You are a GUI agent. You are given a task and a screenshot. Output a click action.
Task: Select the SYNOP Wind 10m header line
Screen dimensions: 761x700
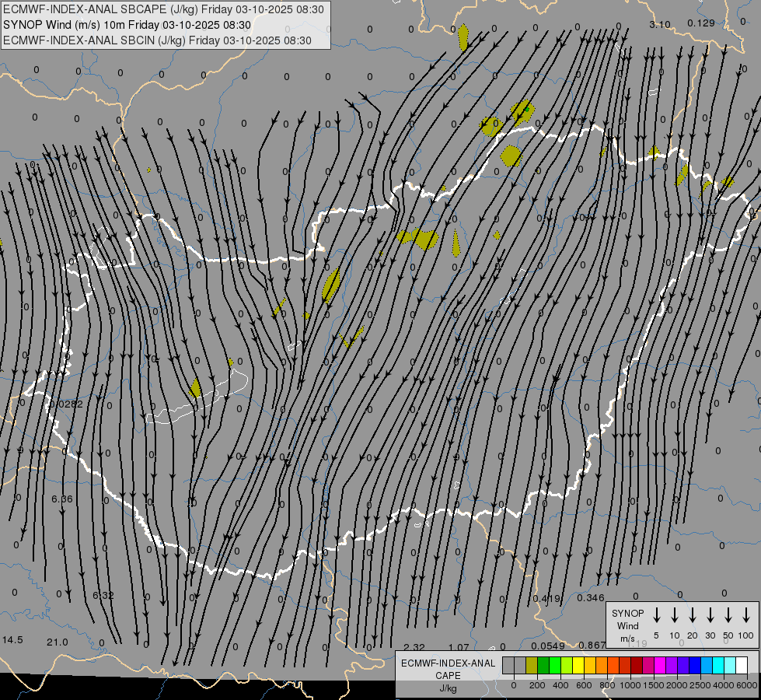127,25
